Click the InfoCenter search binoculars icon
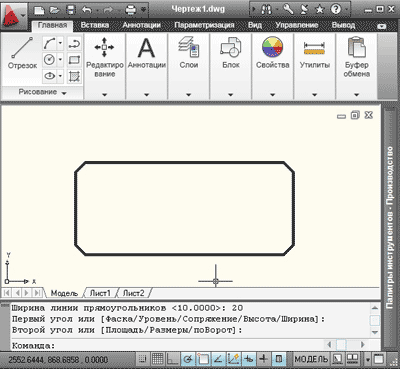 point(266,9)
